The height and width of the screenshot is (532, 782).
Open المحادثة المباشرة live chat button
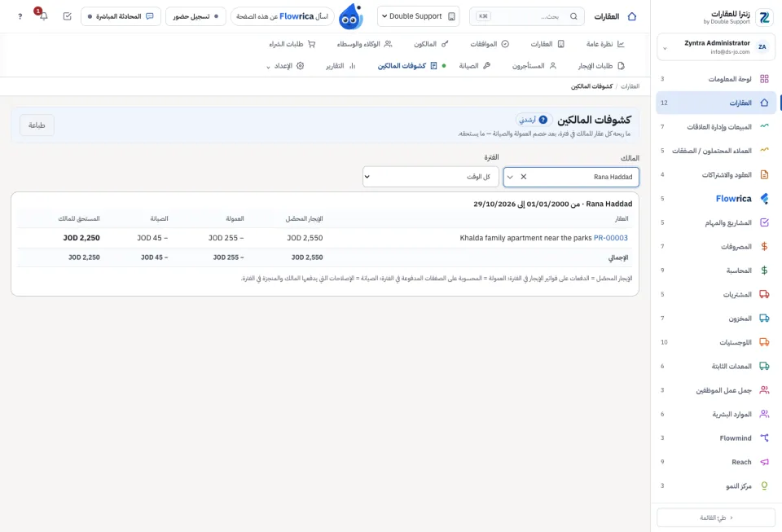coord(121,16)
